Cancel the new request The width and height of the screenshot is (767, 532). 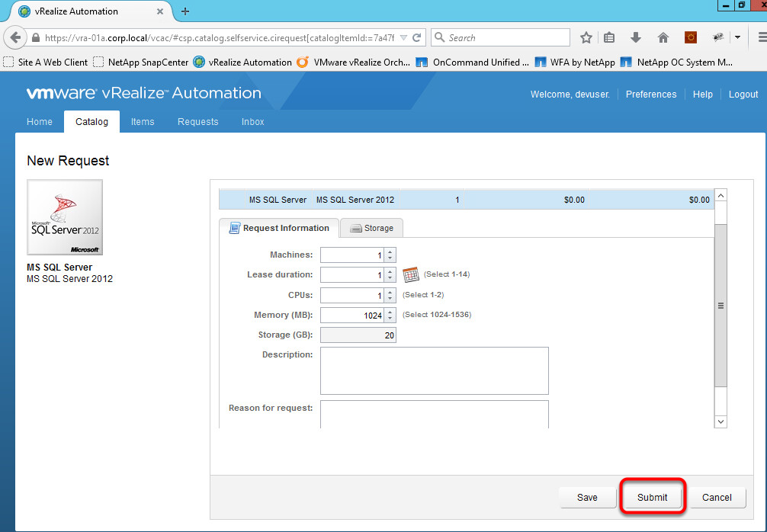[x=717, y=497]
